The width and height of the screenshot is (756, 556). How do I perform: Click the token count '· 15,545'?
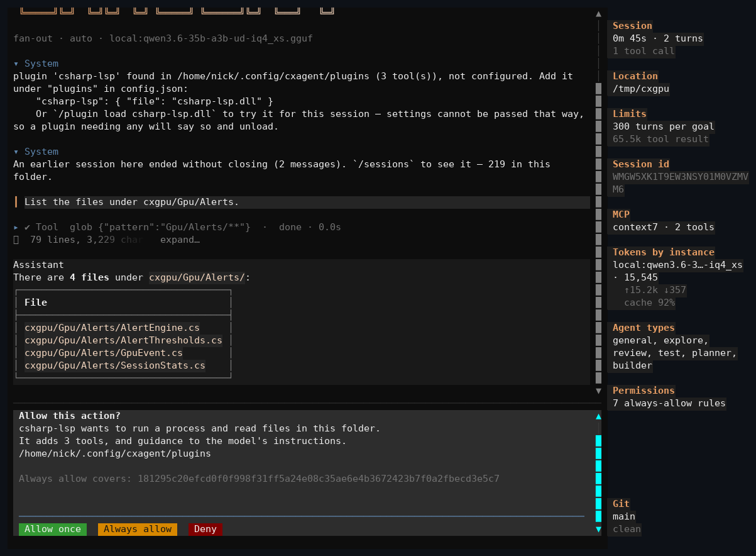(635, 277)
